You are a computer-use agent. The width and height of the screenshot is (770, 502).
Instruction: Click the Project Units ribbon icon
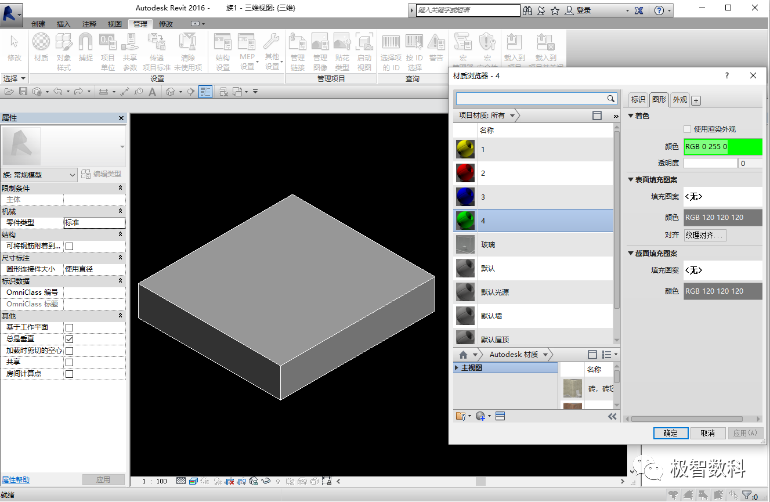pos(108,43)
